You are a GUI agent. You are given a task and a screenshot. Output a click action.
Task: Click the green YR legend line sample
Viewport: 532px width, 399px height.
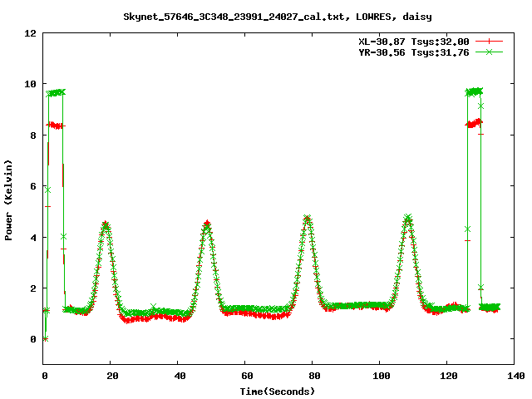point(489,52)
